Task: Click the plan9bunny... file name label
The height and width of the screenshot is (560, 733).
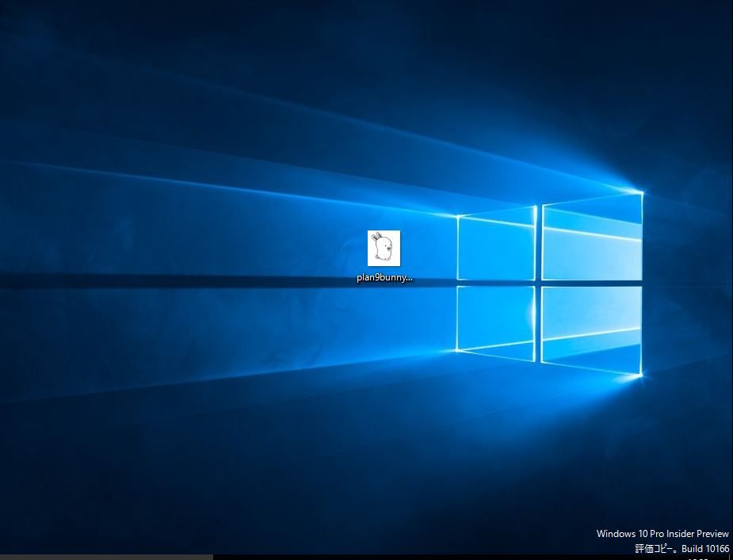Action: pyautogui.click(x=385, y=277)
